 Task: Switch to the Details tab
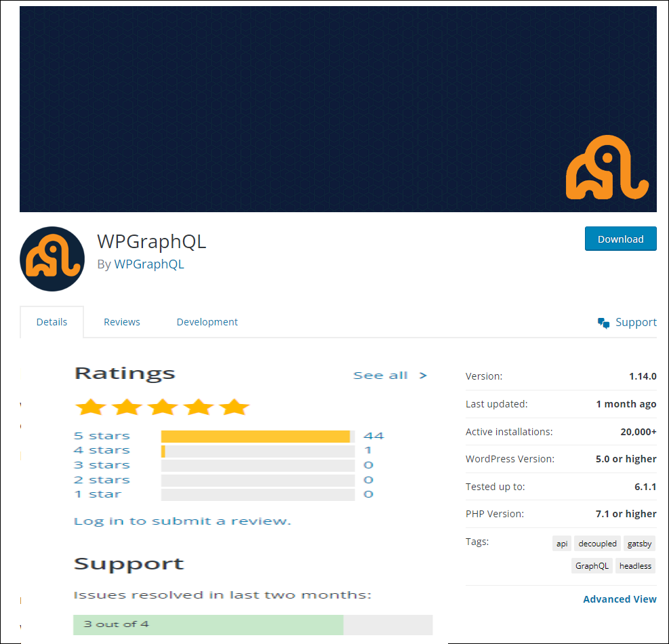click(x=52, y=322)
